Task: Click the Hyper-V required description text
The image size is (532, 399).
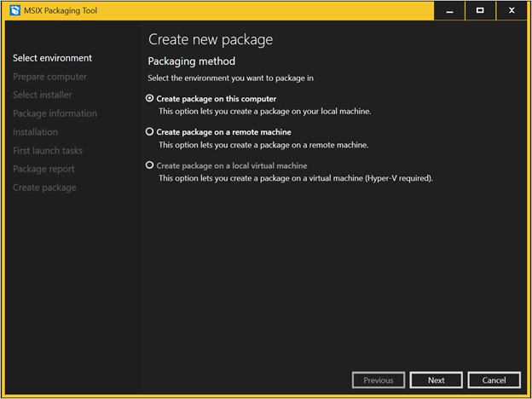Action: click(x=296, y=178)
